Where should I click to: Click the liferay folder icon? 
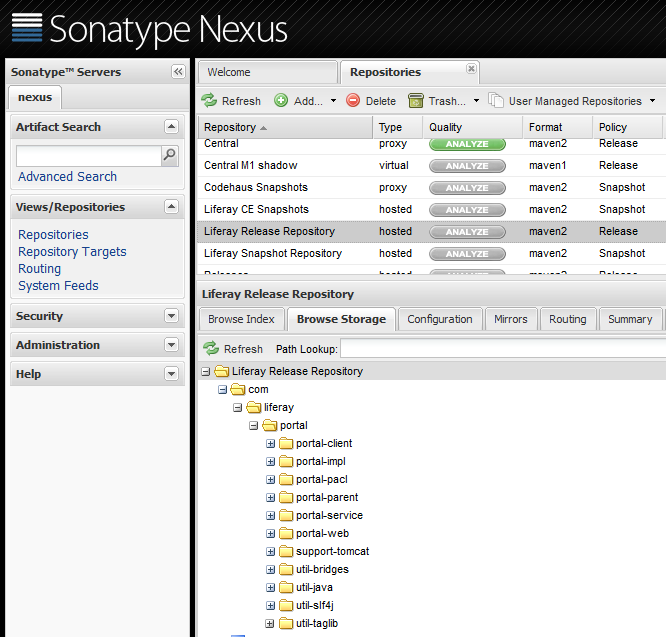(x=254, y=407)
